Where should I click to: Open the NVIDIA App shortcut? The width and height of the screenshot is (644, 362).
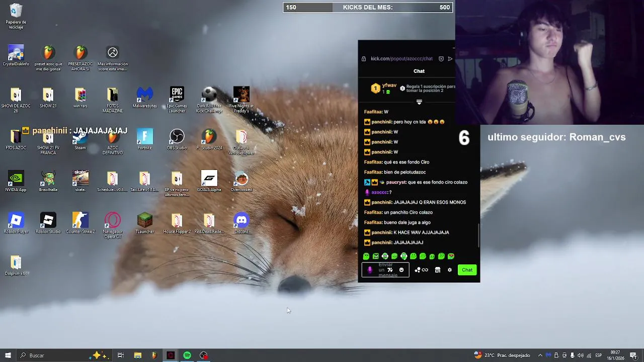point(16,181)
